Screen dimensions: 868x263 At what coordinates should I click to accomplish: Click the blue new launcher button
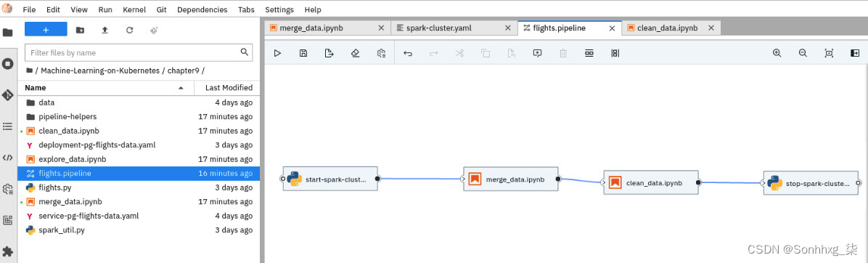click(46, 30)
